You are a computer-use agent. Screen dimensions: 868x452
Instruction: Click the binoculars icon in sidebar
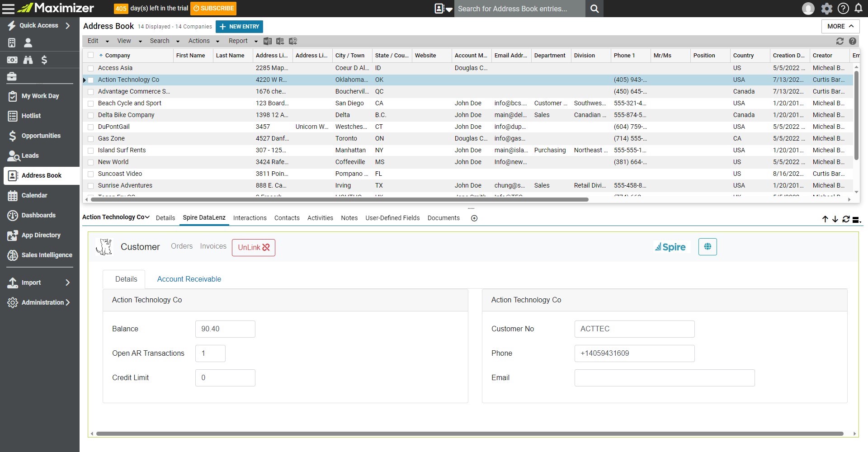[28, 60]
